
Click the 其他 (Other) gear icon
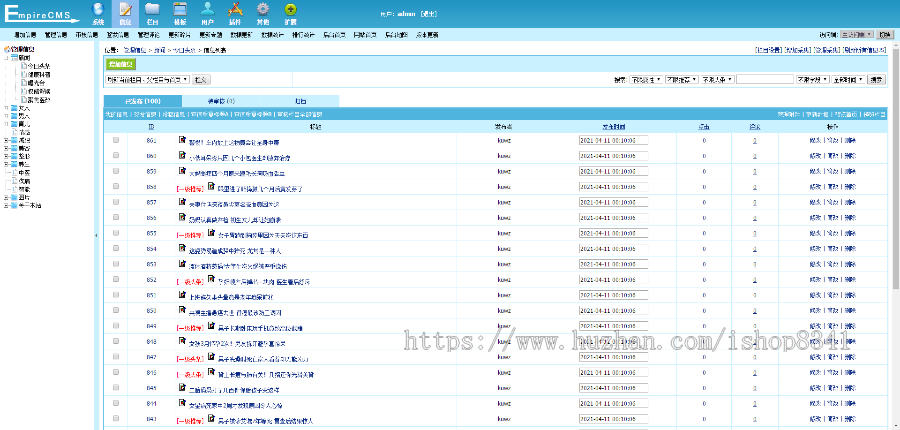262,13
